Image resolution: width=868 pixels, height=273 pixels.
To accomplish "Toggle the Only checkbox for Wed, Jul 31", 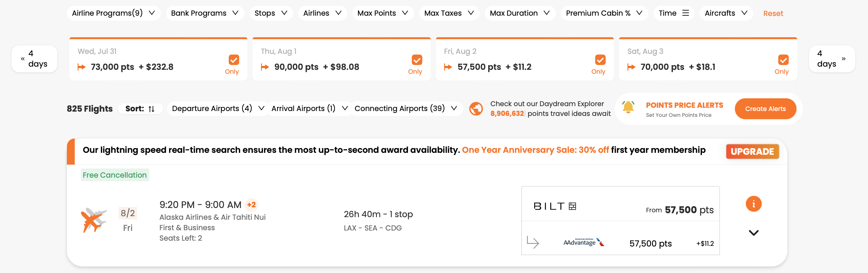I will pyautogui.click(x=234, y=59).
